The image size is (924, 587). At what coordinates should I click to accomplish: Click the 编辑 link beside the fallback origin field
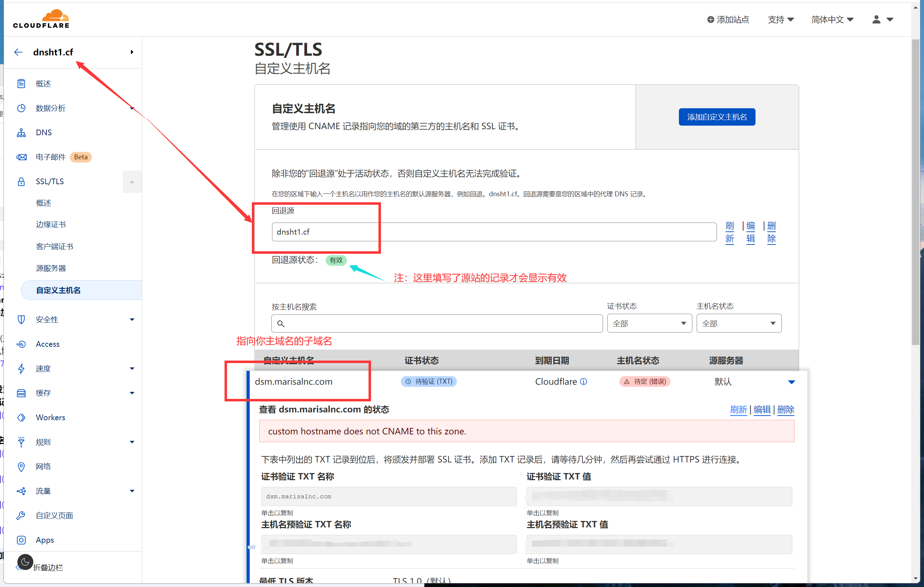750,232
